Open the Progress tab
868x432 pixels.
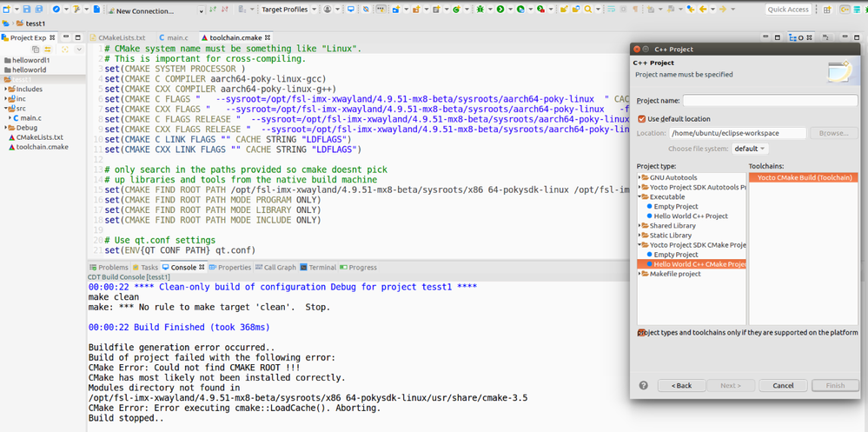pos(359,267)
